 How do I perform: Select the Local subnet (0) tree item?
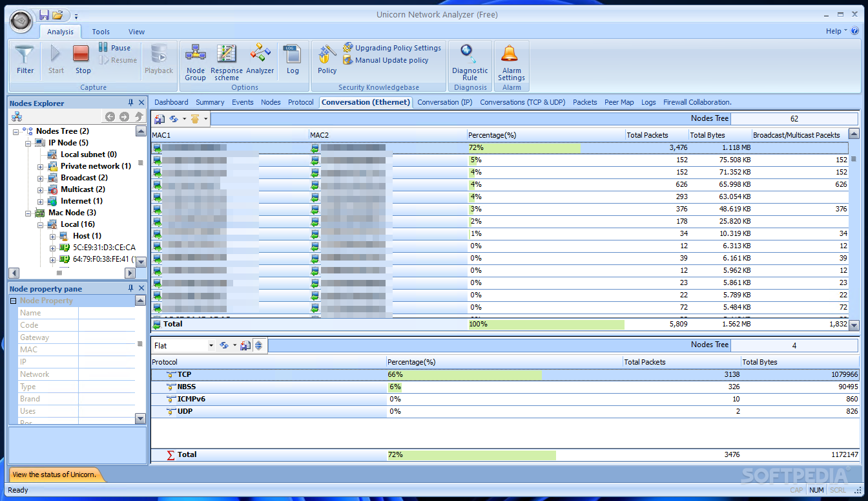(x=88, y=155)
